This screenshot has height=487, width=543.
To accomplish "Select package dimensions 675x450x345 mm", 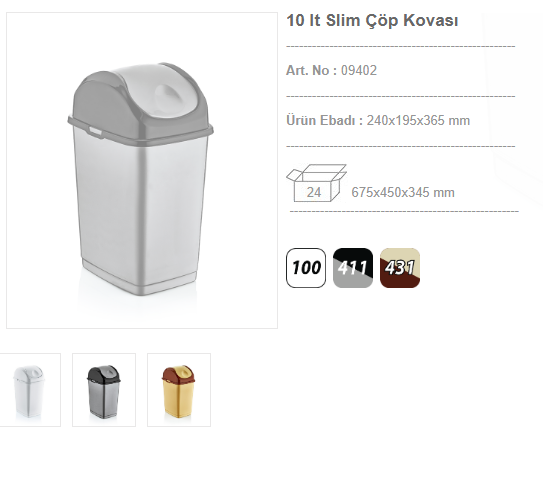I will (x=403, y=193).
